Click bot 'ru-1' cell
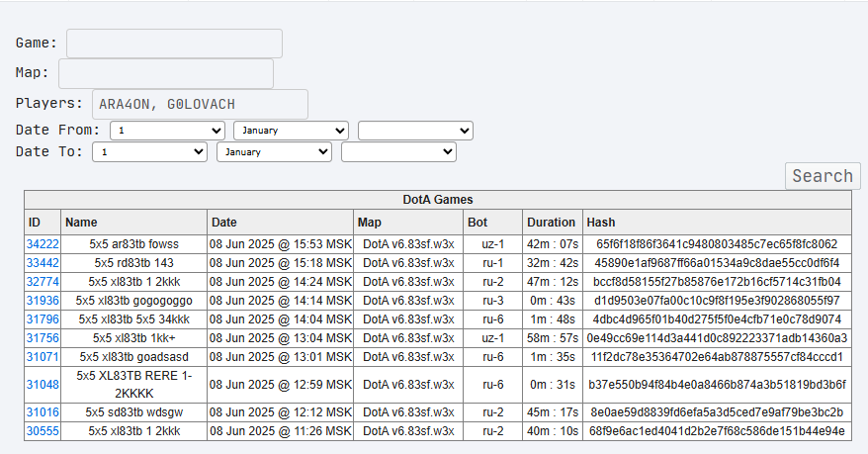This screenshot has height=454, width=868. pyautogui.click(x=492, y=263)
